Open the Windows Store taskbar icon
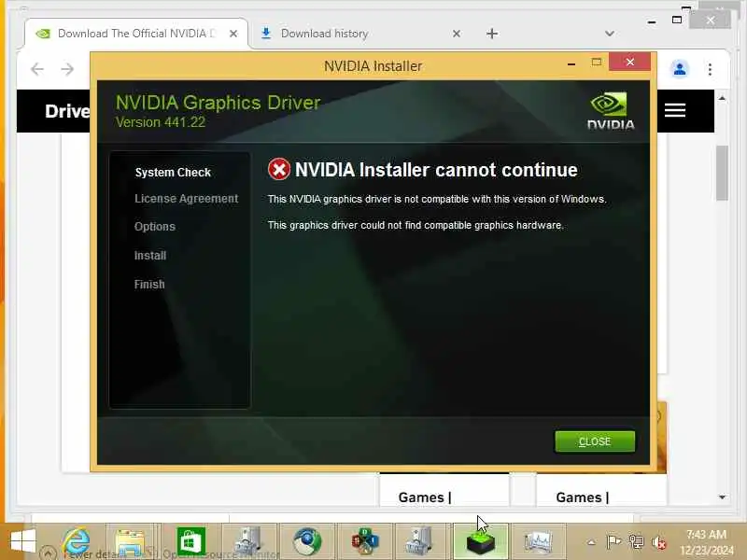The height and width of the screenshot is (560, 747). tap(191, 542)
